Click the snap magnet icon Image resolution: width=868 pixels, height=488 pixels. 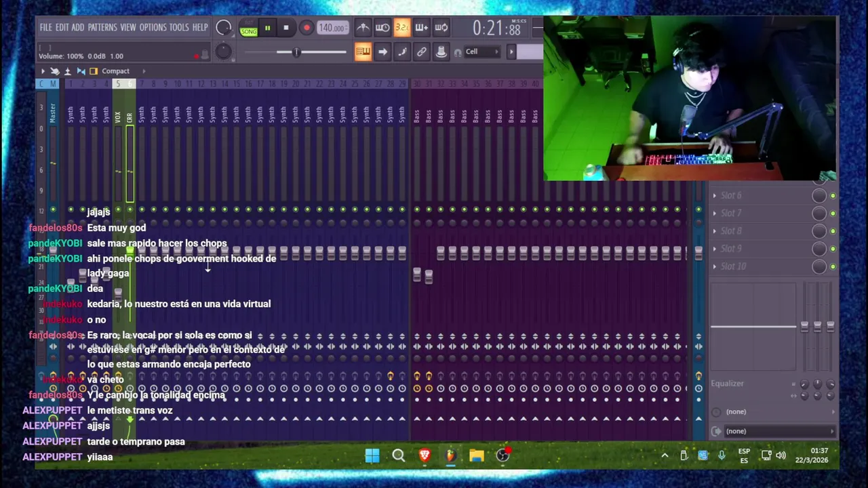tap(458, 52)
